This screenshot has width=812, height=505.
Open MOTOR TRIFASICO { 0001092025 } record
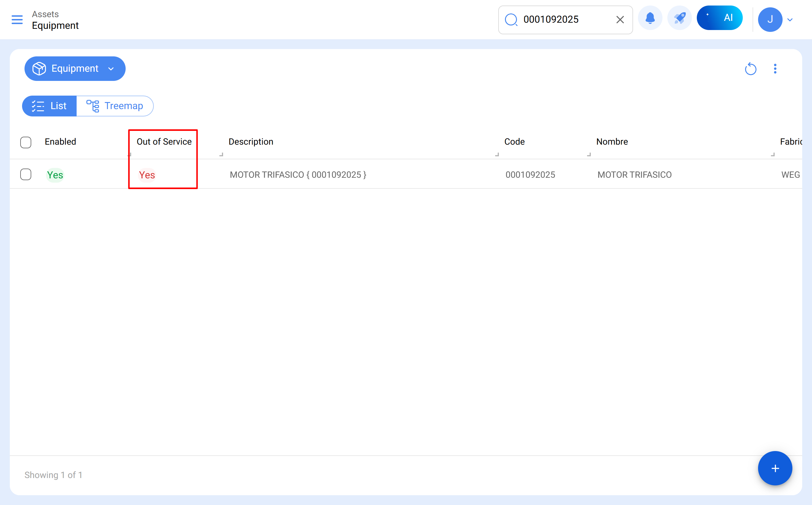pos(298,175)
